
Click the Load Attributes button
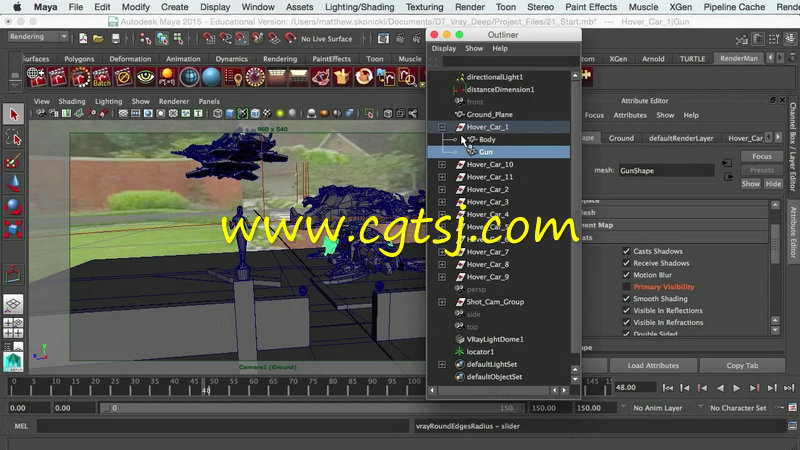click(653, 365)
